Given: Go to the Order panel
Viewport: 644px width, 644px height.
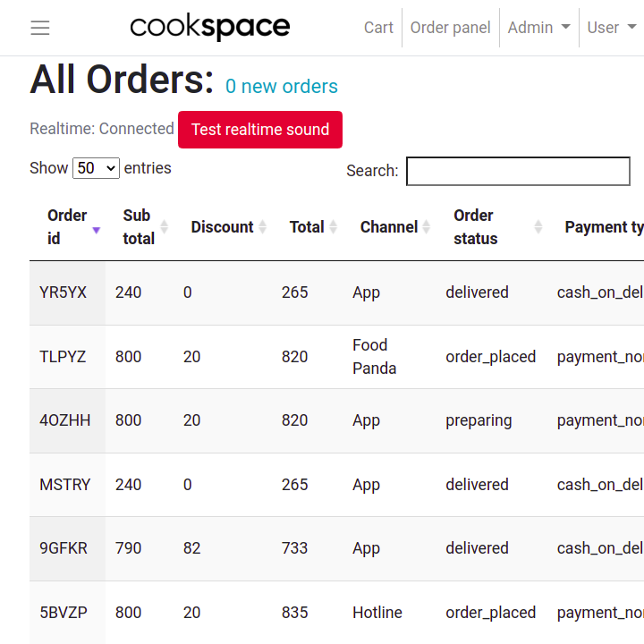Looking at the screenshot, I should pyautogui.click(x=450, y=28).
